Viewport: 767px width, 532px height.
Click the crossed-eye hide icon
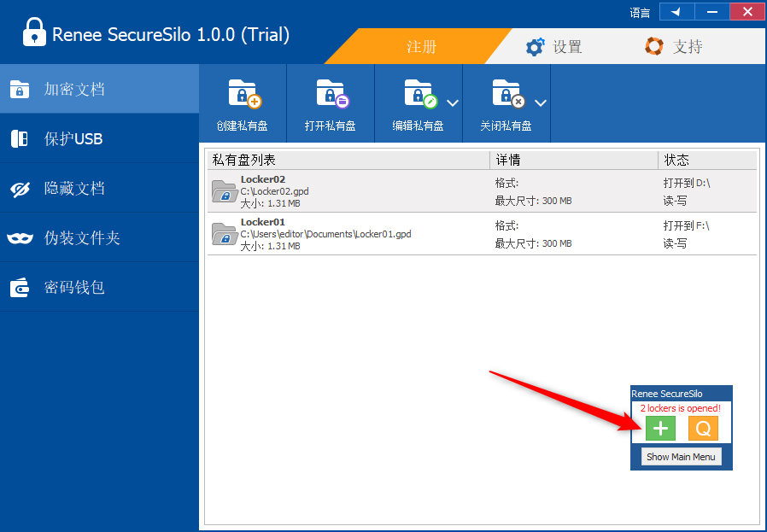20,189
